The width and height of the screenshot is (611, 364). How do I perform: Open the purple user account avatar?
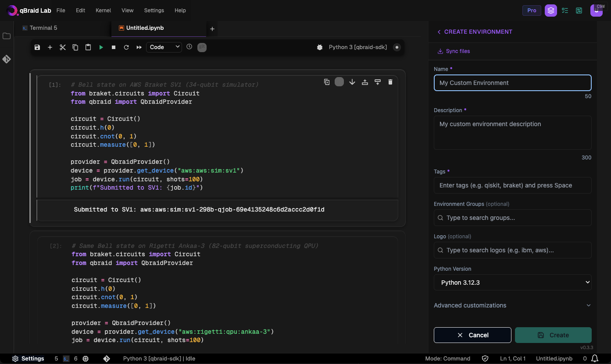[x=597, y=11]
